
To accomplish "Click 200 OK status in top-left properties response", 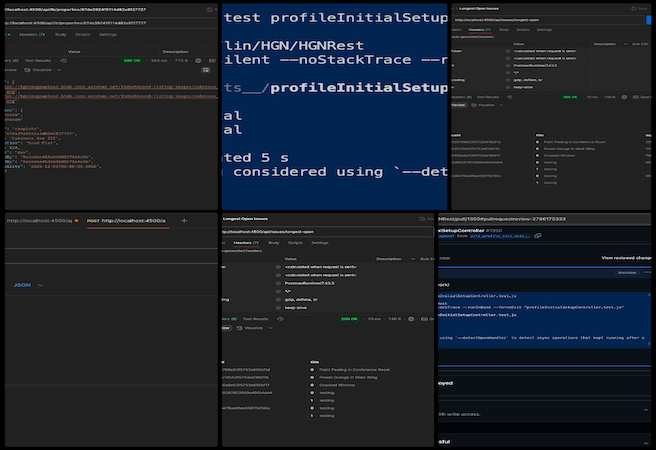I will 132,61.
